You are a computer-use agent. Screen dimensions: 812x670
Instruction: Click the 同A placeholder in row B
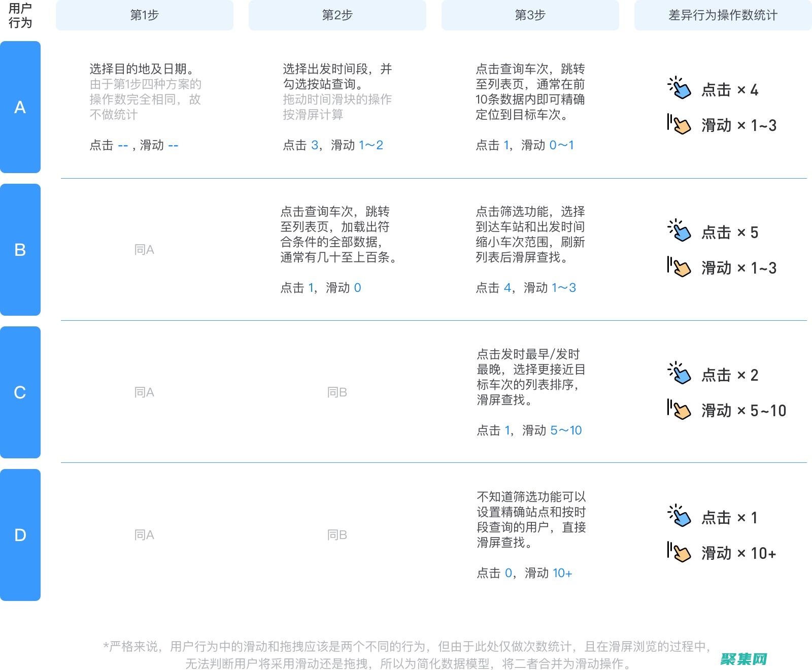tap(144, 250)
